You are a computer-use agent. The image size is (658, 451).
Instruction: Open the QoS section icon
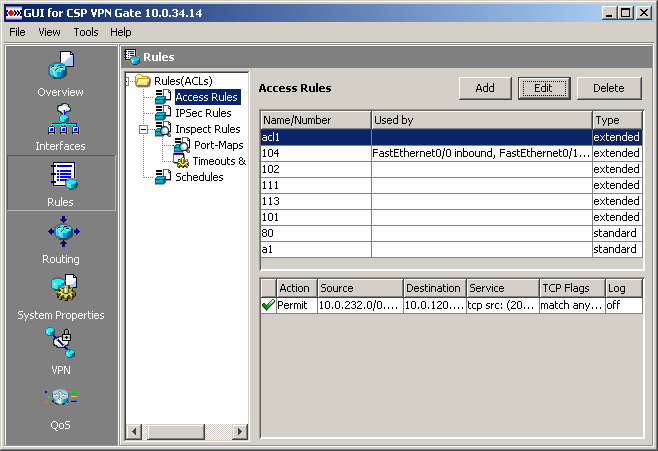60,397
